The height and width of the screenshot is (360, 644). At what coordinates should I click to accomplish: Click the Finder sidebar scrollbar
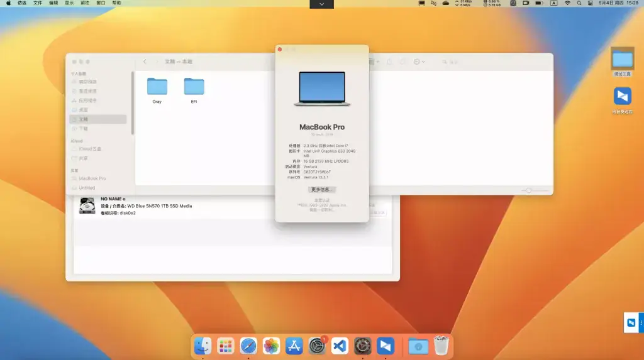[x=132, y=102]
